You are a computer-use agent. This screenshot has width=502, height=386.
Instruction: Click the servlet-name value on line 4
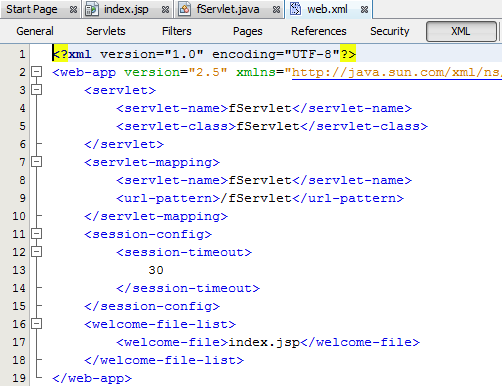pyautogui.click(x=260, y=108)
